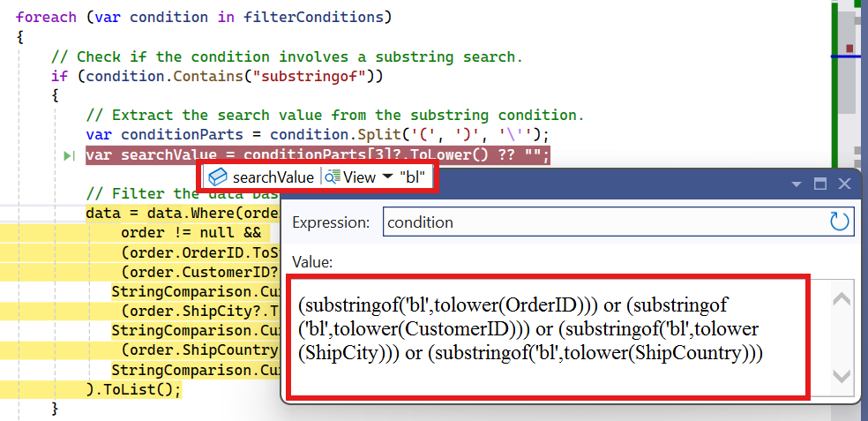Close the text visualizer window
Viewport: 868px width, 421px height.
pos(844,184)
